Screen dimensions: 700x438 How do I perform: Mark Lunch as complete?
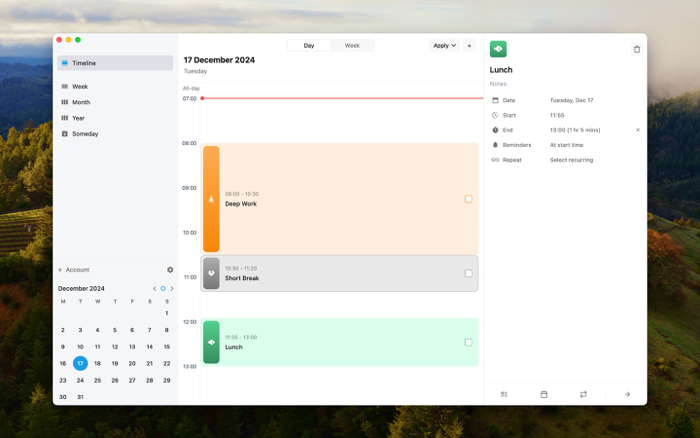[468, 342]
